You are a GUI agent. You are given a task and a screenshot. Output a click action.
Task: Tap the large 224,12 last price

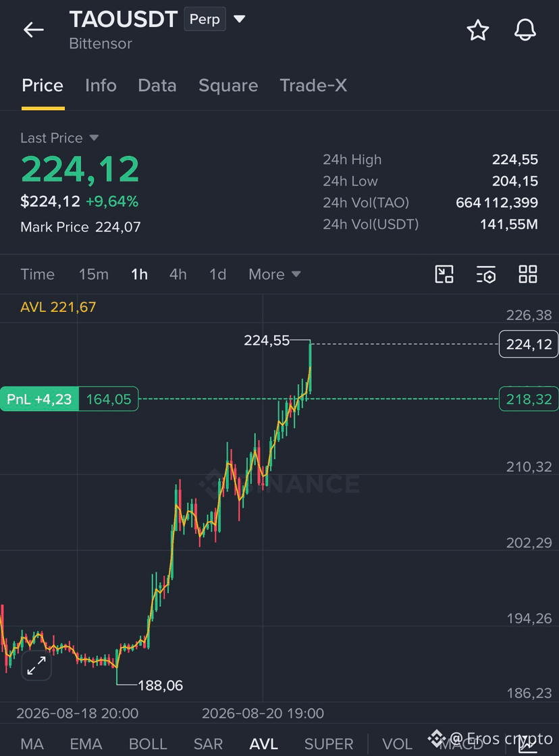tap(80, 169)
